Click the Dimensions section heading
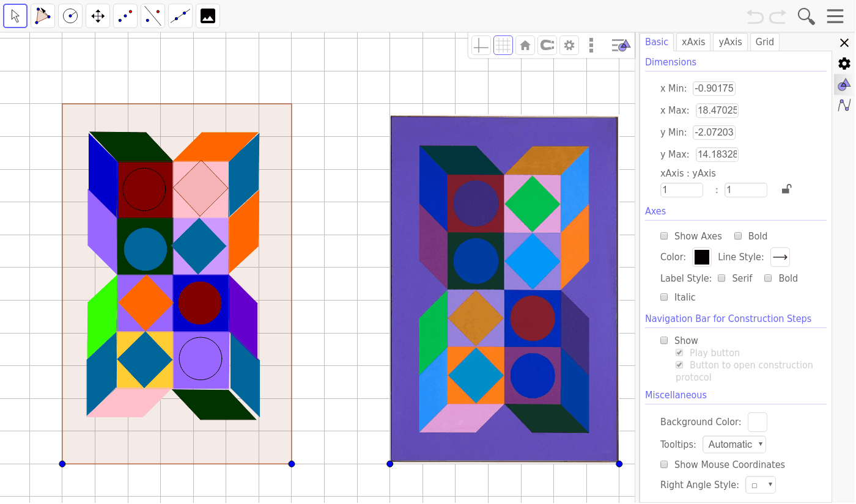This screenshot has height=504, width=856. (x=671, y=62)
